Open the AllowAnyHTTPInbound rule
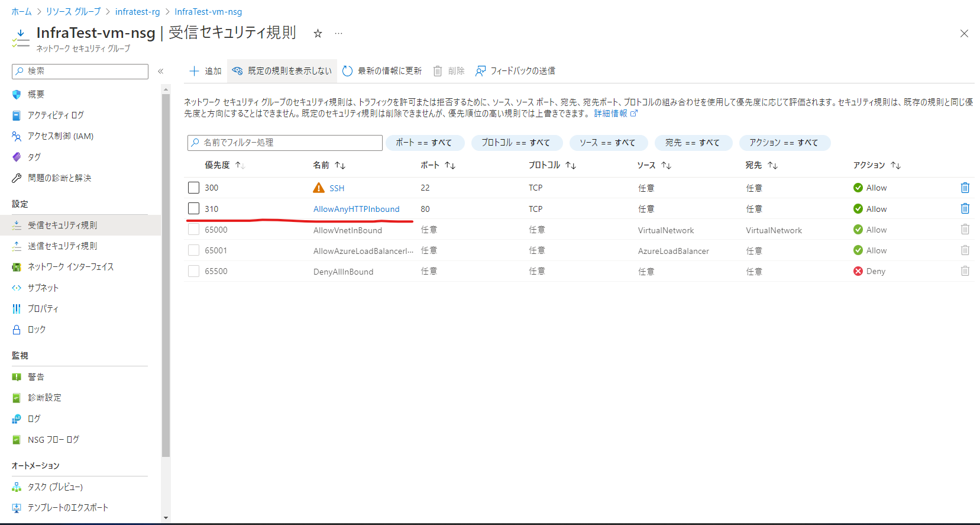Viewport: 980px width, 525px height. [x=357, y=209]
